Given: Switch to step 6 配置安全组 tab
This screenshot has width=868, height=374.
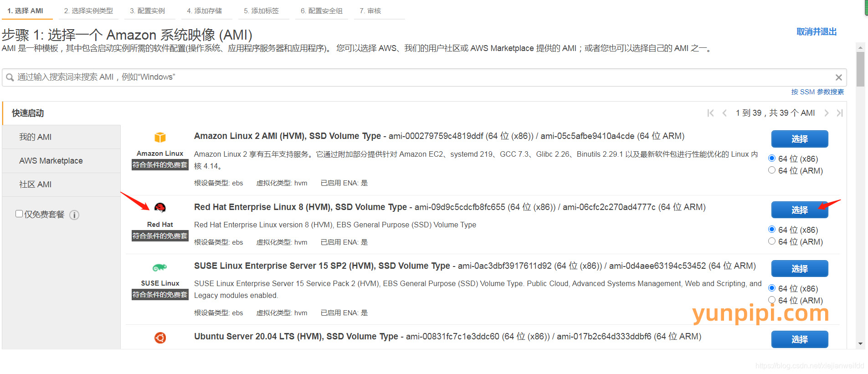Looking at the screenshot, I should (322, 11).
